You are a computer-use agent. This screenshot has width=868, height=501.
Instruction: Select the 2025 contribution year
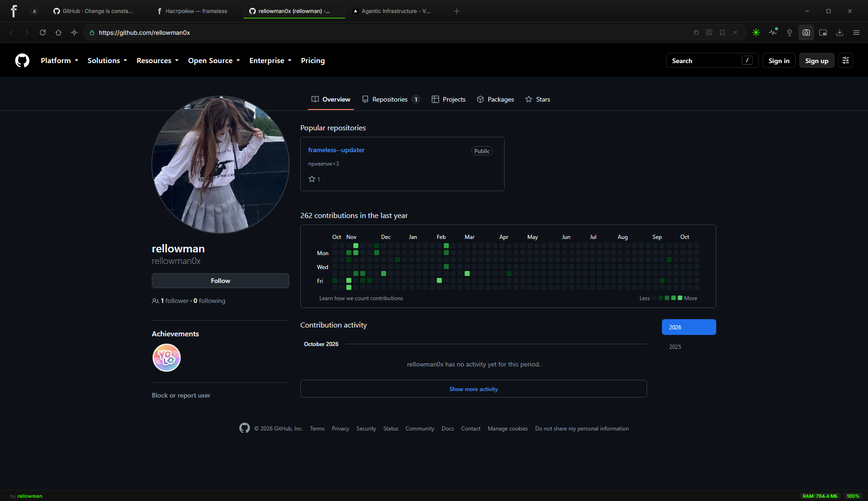675,347
